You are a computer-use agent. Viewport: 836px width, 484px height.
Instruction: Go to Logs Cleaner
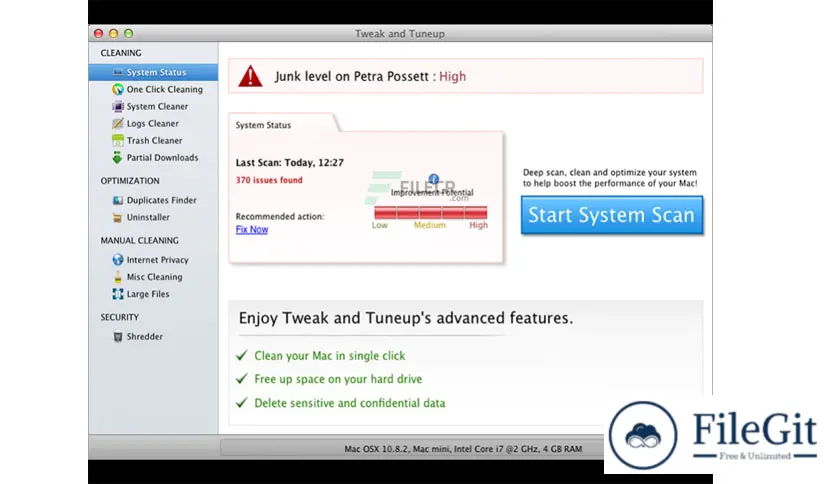tap(153, 123)
